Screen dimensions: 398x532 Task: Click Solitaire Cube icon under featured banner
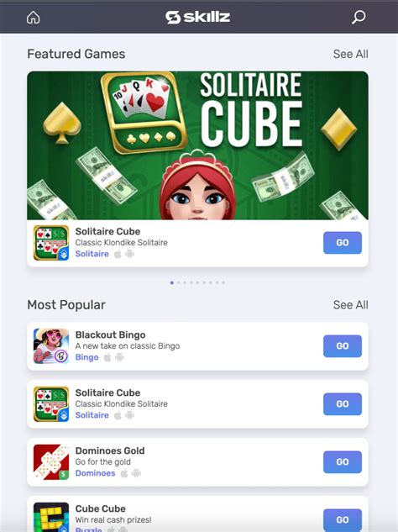click(x=51, y=243)
